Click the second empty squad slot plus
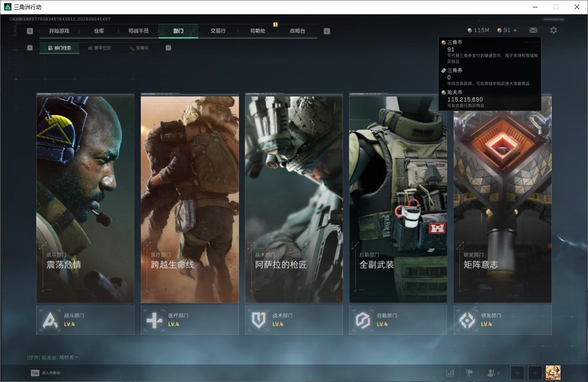This screenshot has width=588, height=382. tap(535, 373)
